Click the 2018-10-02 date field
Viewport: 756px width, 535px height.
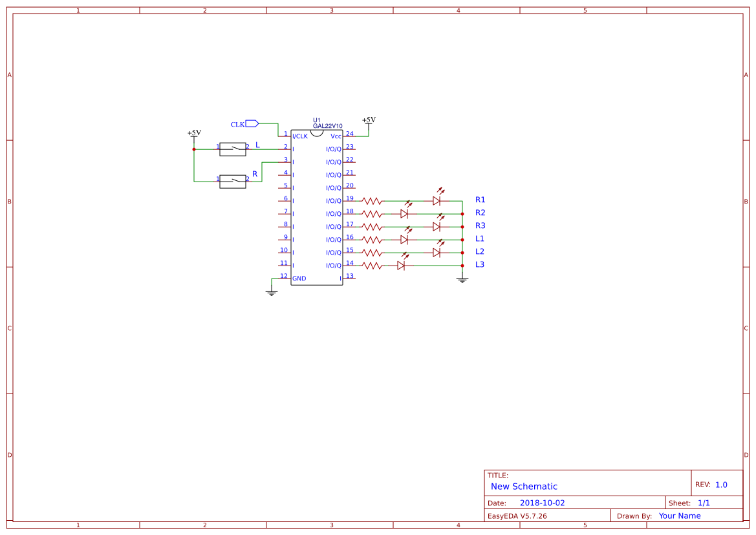pyautogui.click(x=542, y=503)
